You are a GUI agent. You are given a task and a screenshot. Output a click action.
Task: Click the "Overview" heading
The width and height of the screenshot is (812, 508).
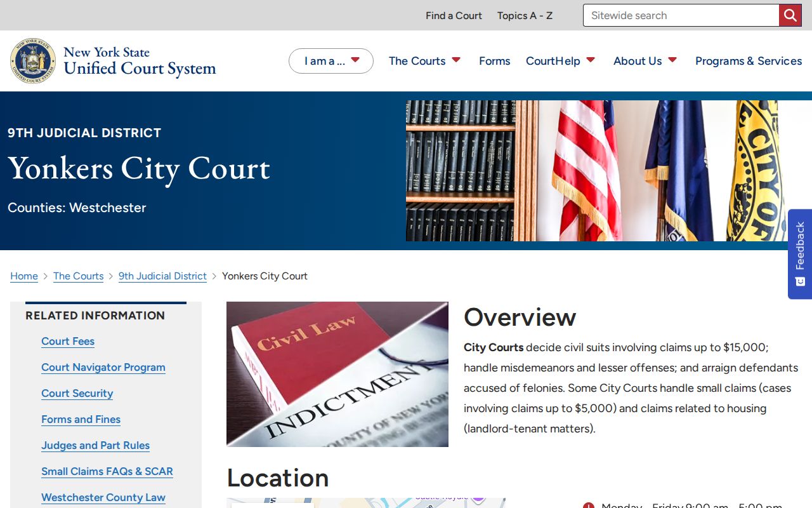click(x=520, y=317)
